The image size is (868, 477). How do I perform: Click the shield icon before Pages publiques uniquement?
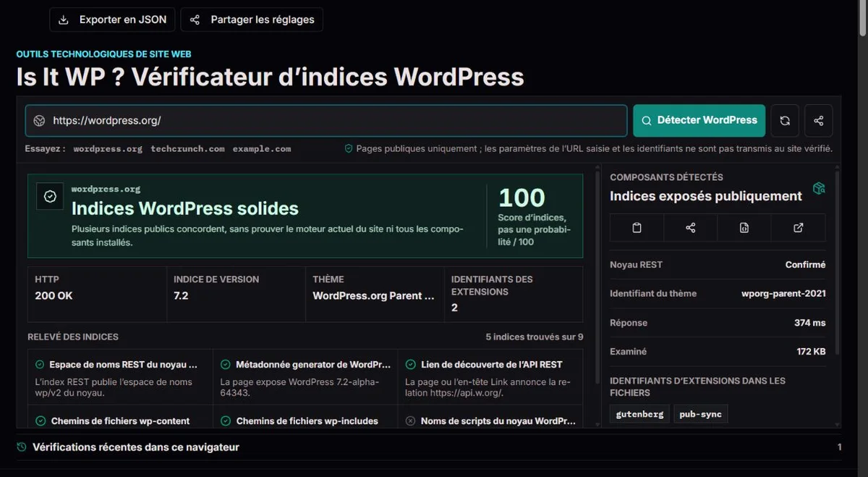click(x=349, y=148)
